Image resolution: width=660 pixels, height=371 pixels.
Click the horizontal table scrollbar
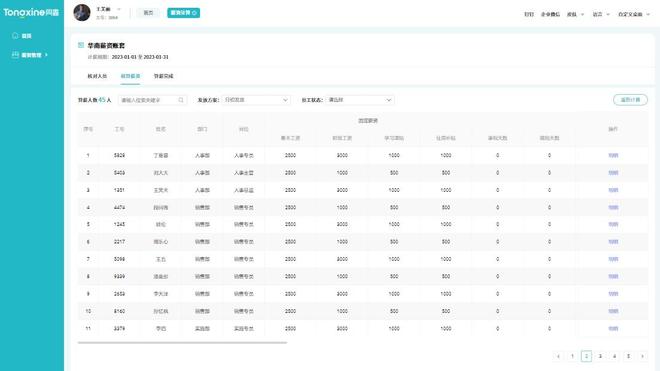click(x=182, y=343)
